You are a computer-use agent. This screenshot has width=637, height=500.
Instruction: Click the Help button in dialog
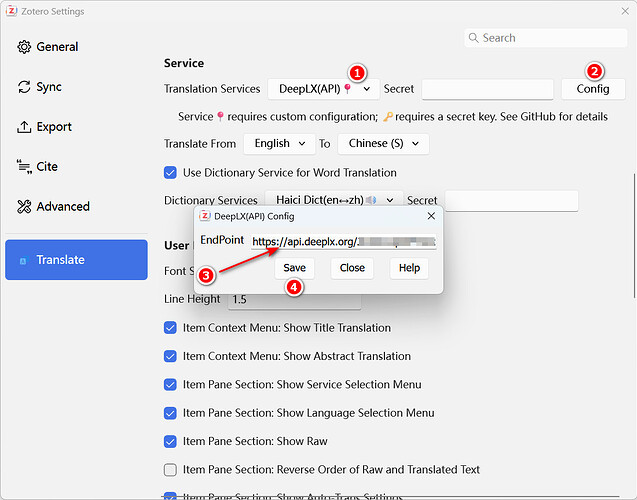409,268
